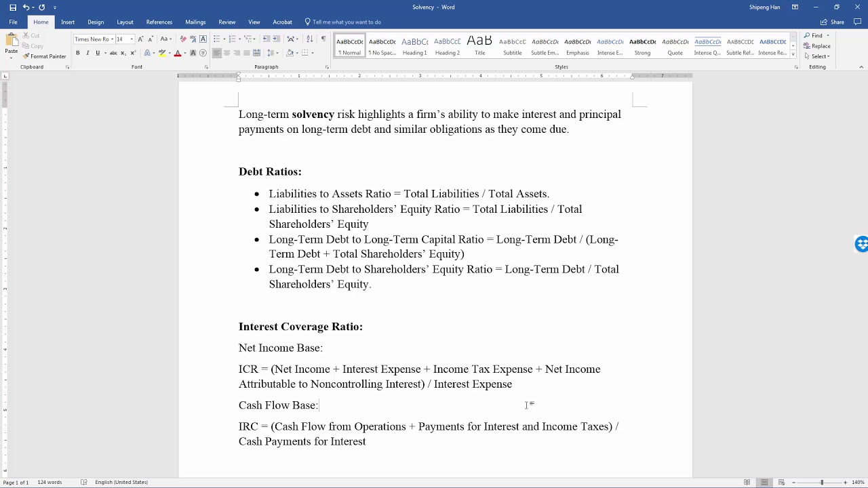Apply the Title style

(x=480, y=45)
